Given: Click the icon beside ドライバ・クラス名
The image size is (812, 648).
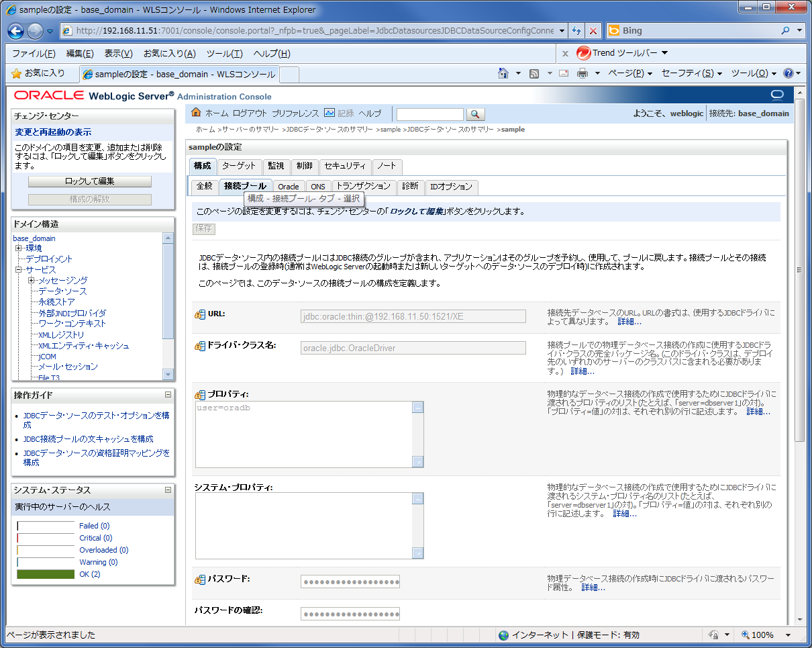Looking at the screenshot, I should [x=199, y=346].
